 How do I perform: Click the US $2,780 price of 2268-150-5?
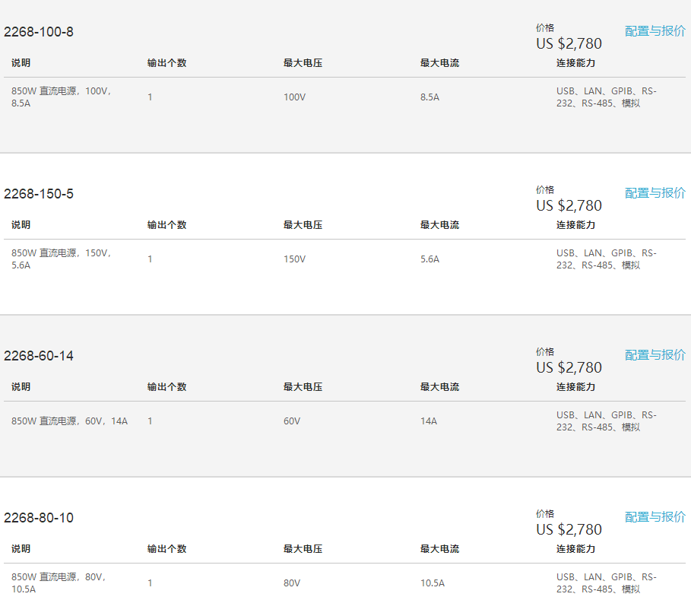click(x=569, y=205)
